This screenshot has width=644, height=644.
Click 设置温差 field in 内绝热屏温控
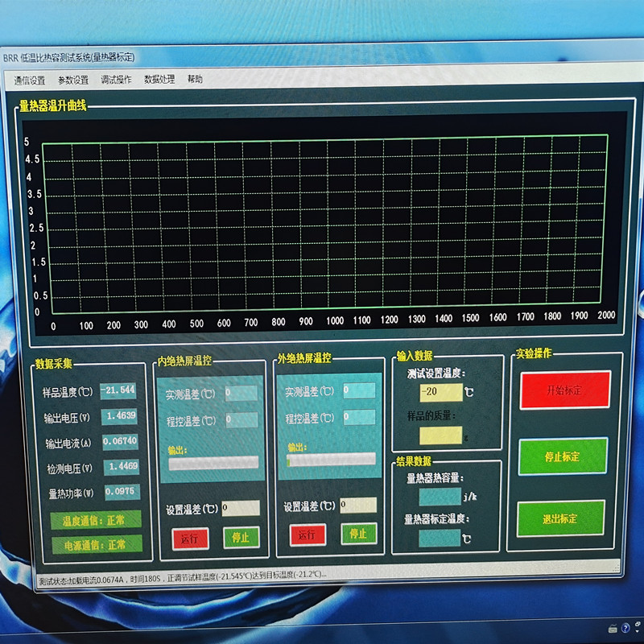(x=241, y=508)
